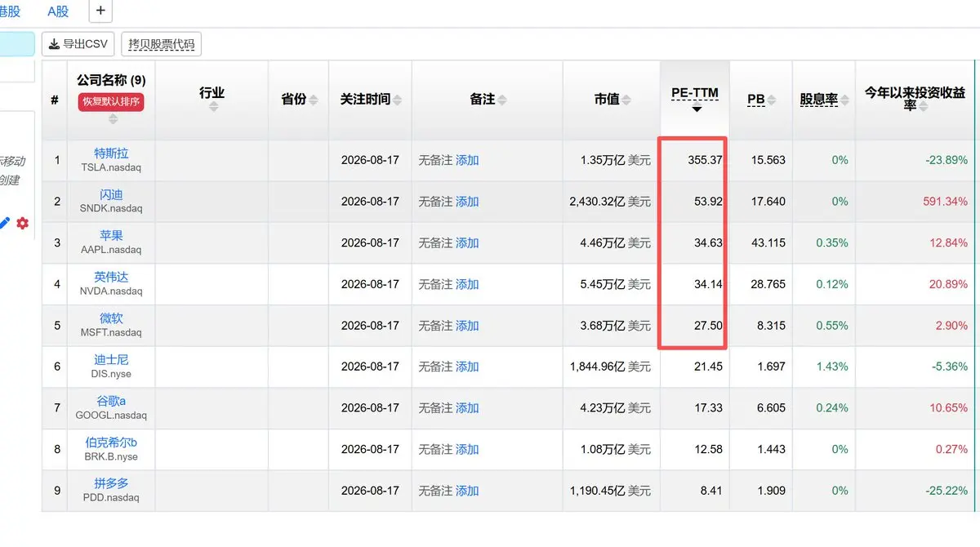980x547 pixels.
Task: Switch to the A股 tab
Action: coord(59,11)
